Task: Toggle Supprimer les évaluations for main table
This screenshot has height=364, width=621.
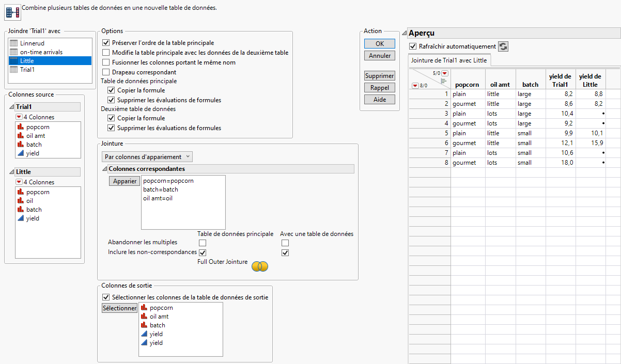Action: pyautogui.click(x=111, y=100)
